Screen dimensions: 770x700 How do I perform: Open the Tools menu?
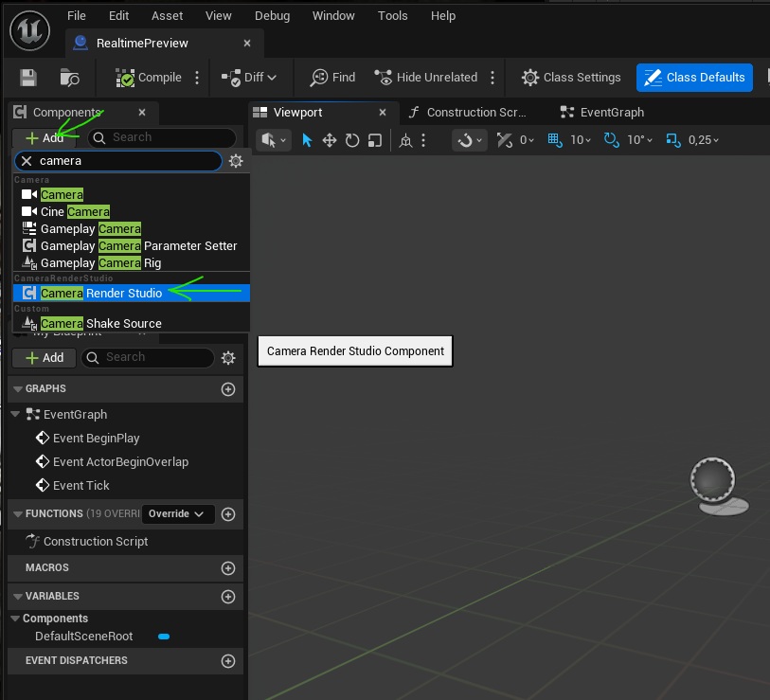[x=392, y=16]
